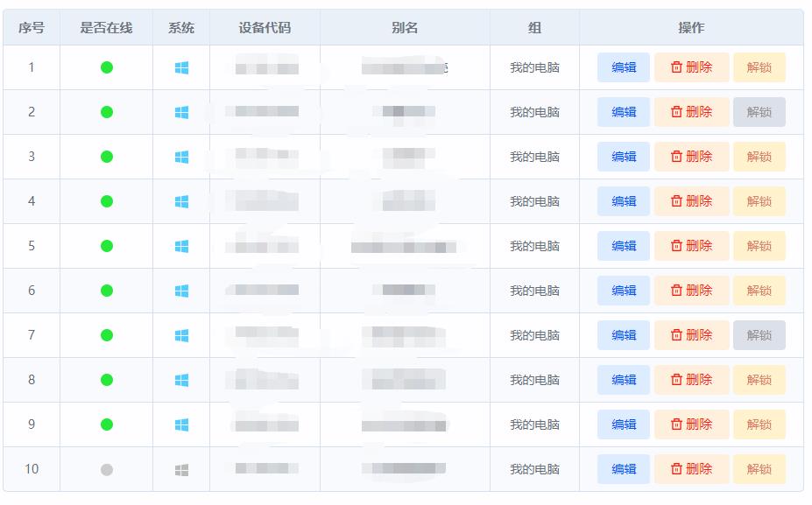
Task: Delete the row 7 device
Action: [x=692, y=335]
